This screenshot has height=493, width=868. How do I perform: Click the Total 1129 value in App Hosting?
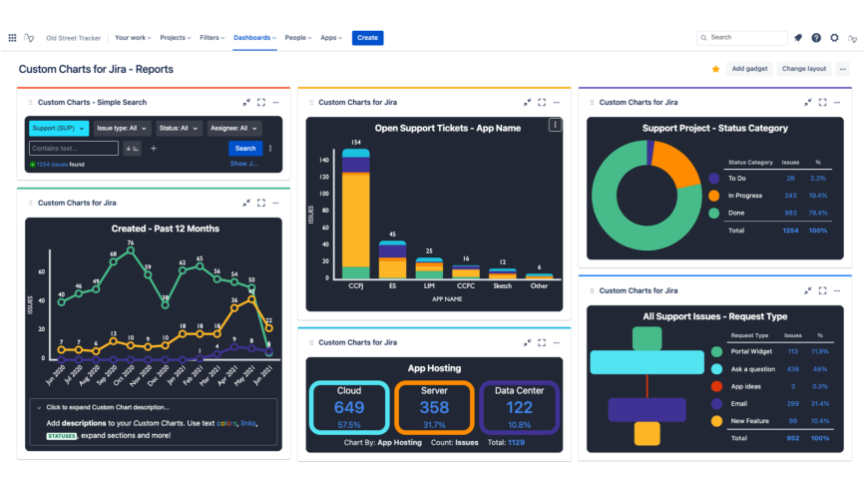point(516,442)
